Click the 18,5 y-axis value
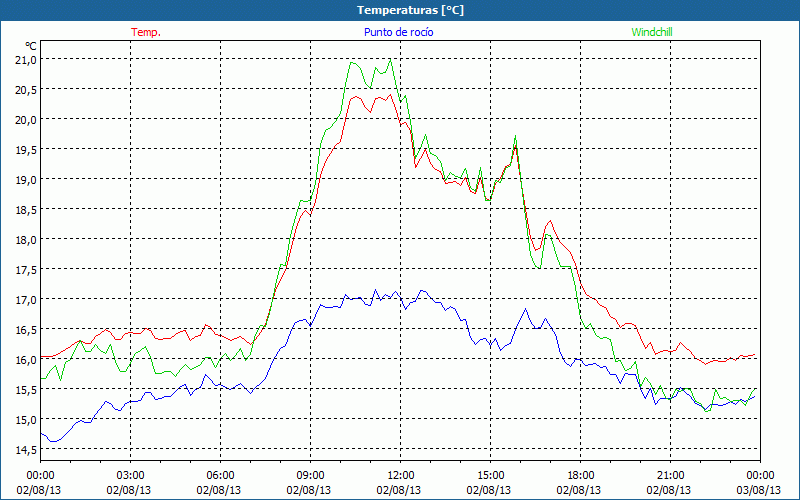This screenshot has height=500, width=800. click(26, 209)
